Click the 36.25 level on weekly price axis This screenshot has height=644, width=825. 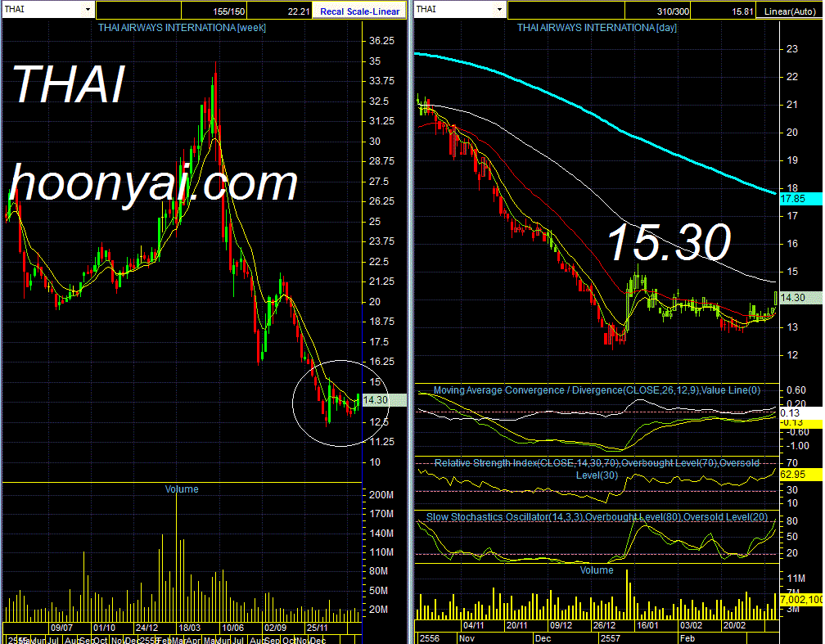[382, 41]
